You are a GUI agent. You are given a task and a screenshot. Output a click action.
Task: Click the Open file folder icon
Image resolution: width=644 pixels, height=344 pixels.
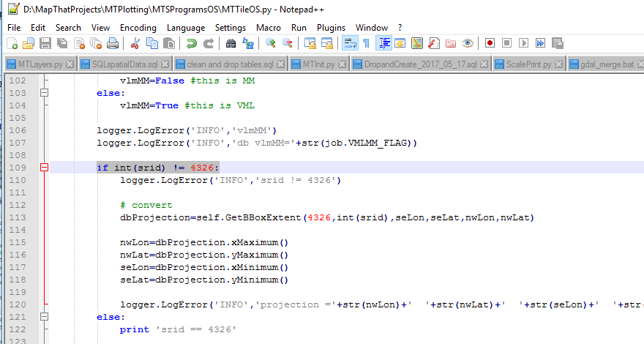click(x=29, y=43)
